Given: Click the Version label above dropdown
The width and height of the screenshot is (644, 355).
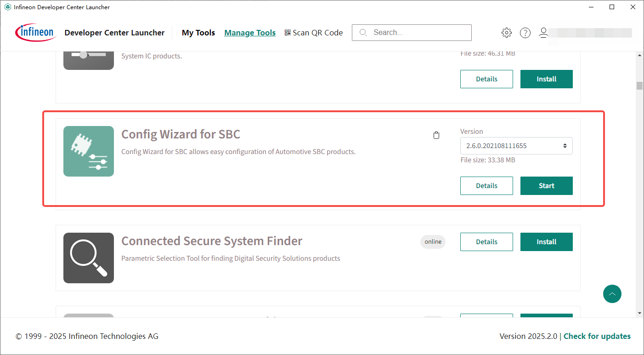Looking at the screenshot, I should 472,132.
